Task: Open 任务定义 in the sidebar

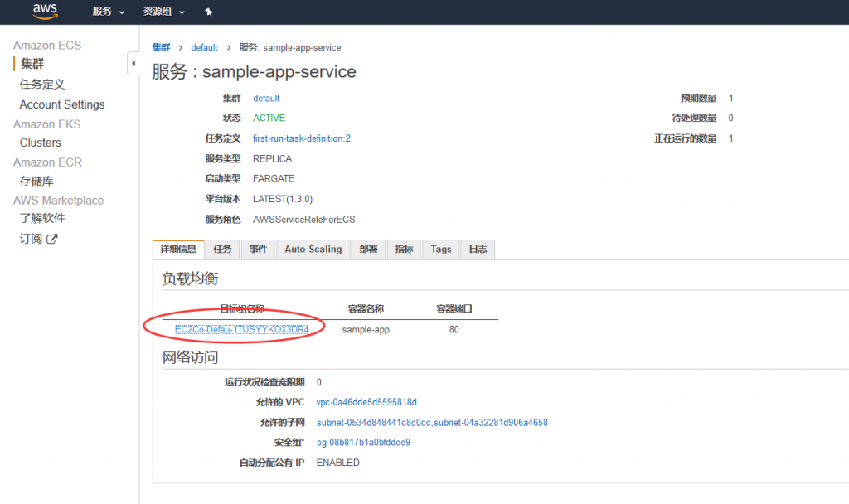Action: coord(42,84)
